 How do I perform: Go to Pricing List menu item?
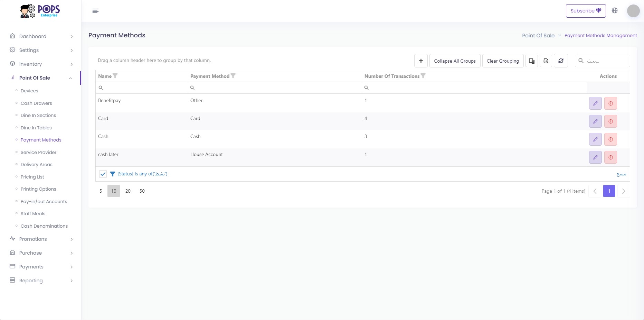pyautogui.click(x=32, y=177)
